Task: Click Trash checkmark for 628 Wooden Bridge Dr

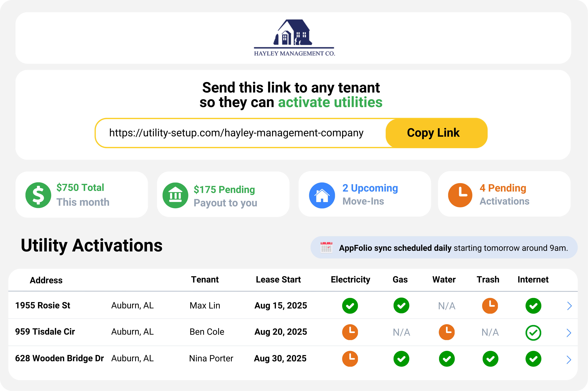Action: point(491,359)
